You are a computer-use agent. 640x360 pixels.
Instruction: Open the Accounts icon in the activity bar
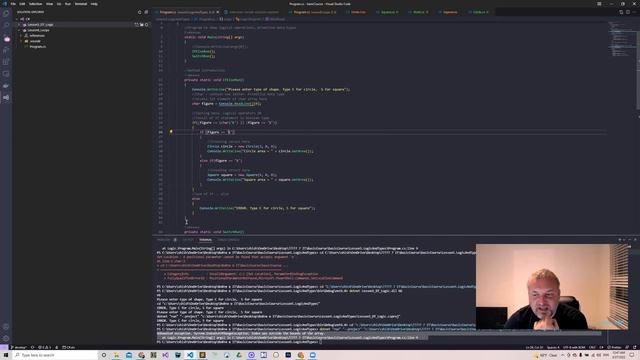(6, 327)
